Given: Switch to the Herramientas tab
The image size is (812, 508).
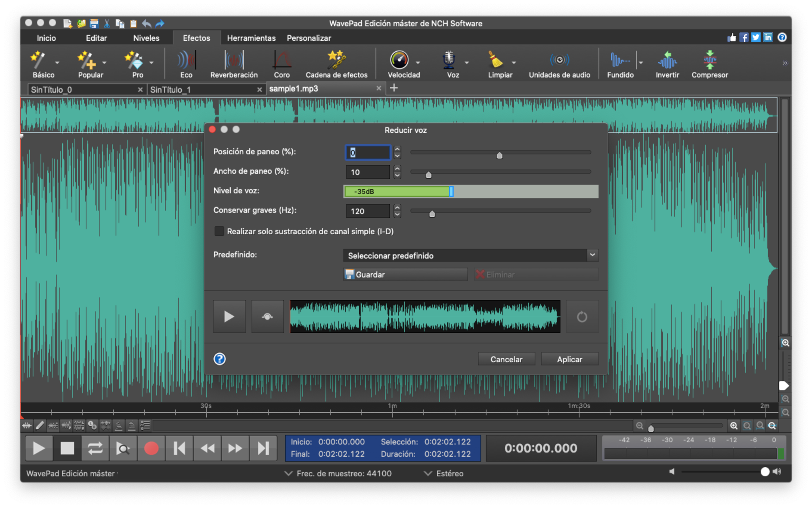Looking at the screenshot, I should coord(251,38).
